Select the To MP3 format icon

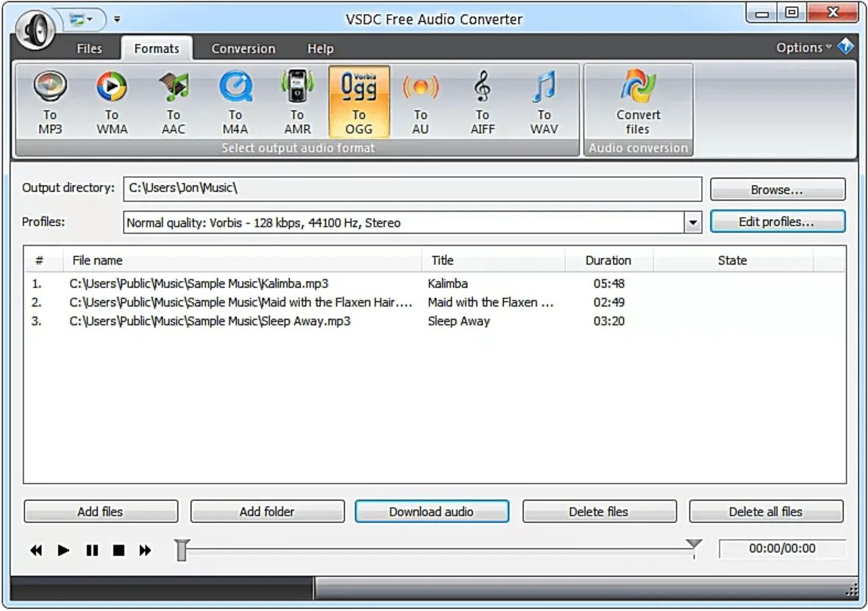(50, 102)
